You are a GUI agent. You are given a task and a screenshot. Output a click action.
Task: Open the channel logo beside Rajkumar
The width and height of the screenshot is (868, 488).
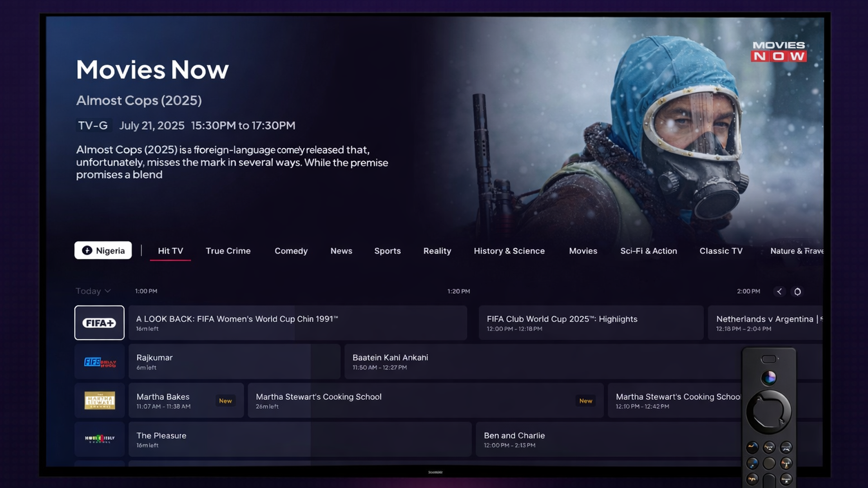click(x=99, y=361)
